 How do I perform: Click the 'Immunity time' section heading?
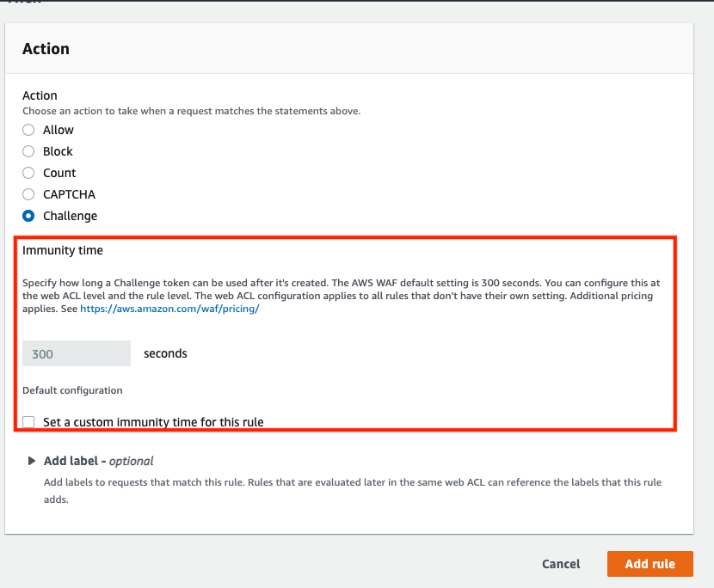point(63,250)
